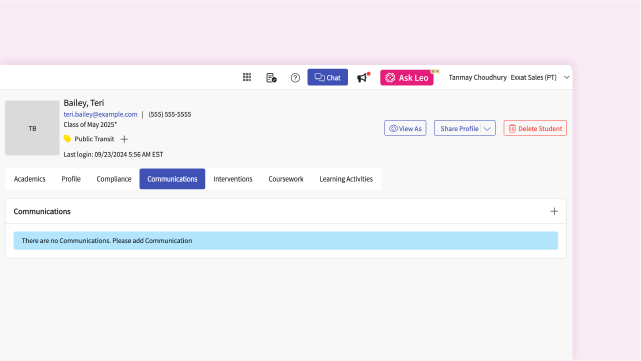Click the yellow tag icon
Image resolution: width=641 pixels, height=361 pixels.
[67, 139]
